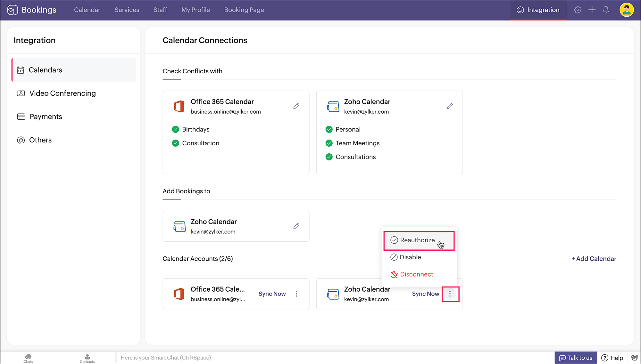Viewport: 641px width, 364px height.
Task: Click the Calendar Accounts (2/6) heading
Action: [x=198, y=259]
